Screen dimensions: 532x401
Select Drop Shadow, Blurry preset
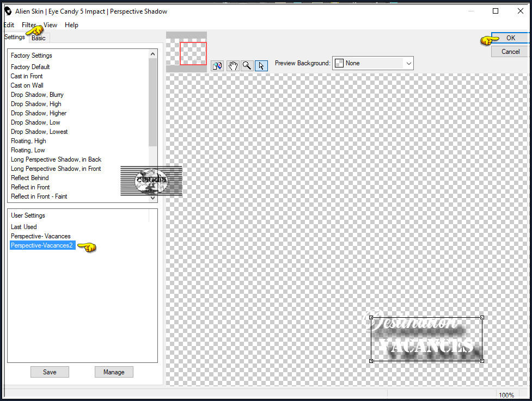tap(37, 95)
